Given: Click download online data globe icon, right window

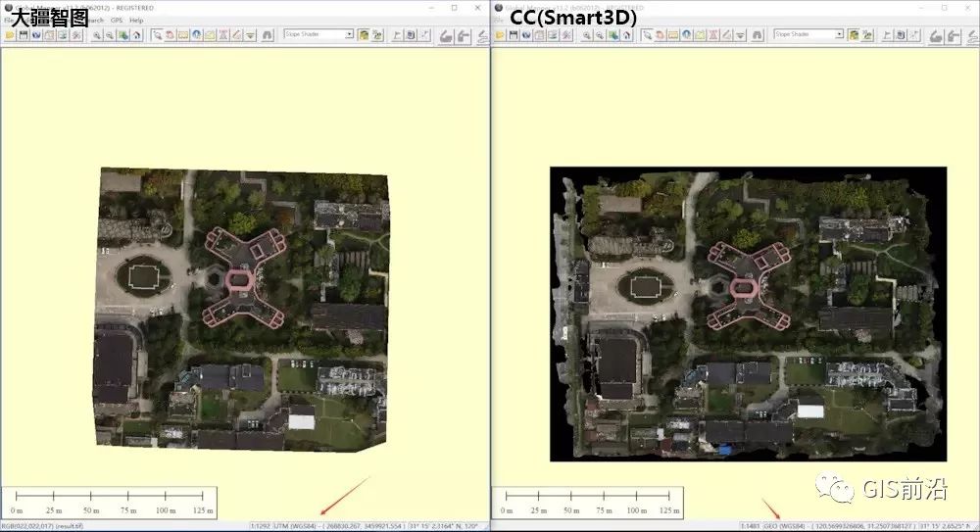Looking at the screenshot, I should tap(526, 35).
